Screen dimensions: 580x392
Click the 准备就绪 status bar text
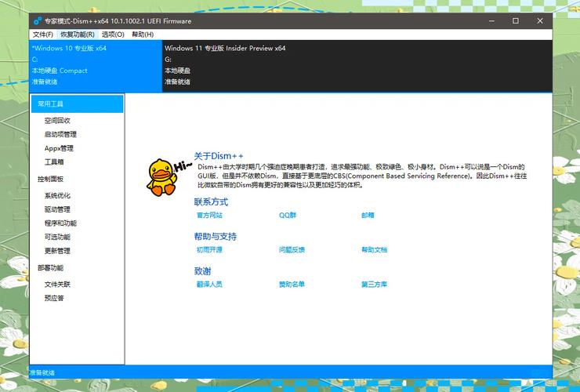click(x=42, y=372)
